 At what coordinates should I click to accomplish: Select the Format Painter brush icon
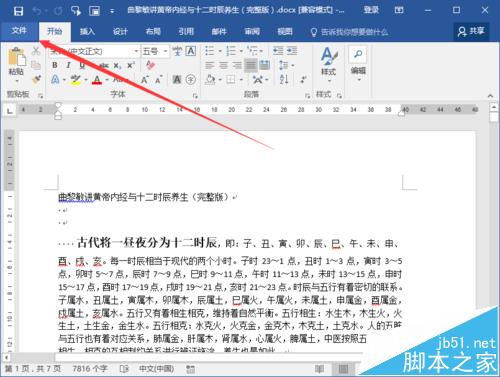pyautogui.click(x=36, y=79)
